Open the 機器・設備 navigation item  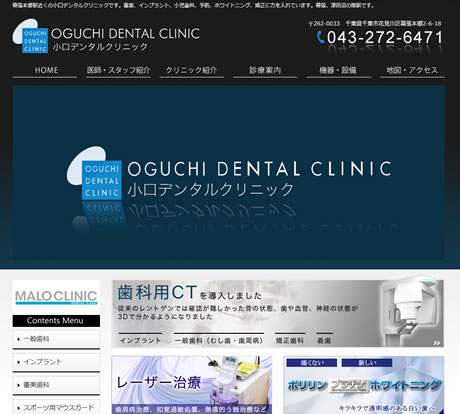click(x=339, y=71)
